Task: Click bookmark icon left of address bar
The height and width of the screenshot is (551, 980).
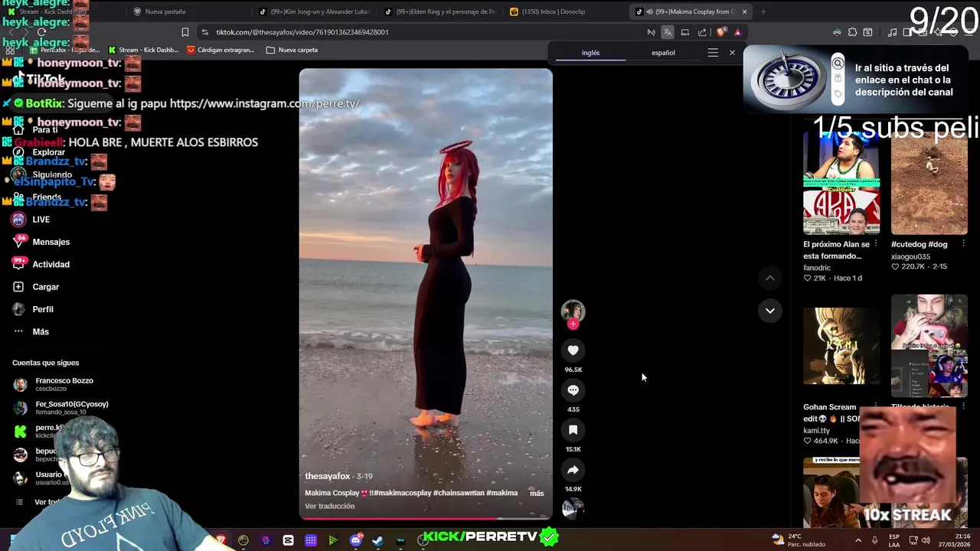Action: pos(185,32)
